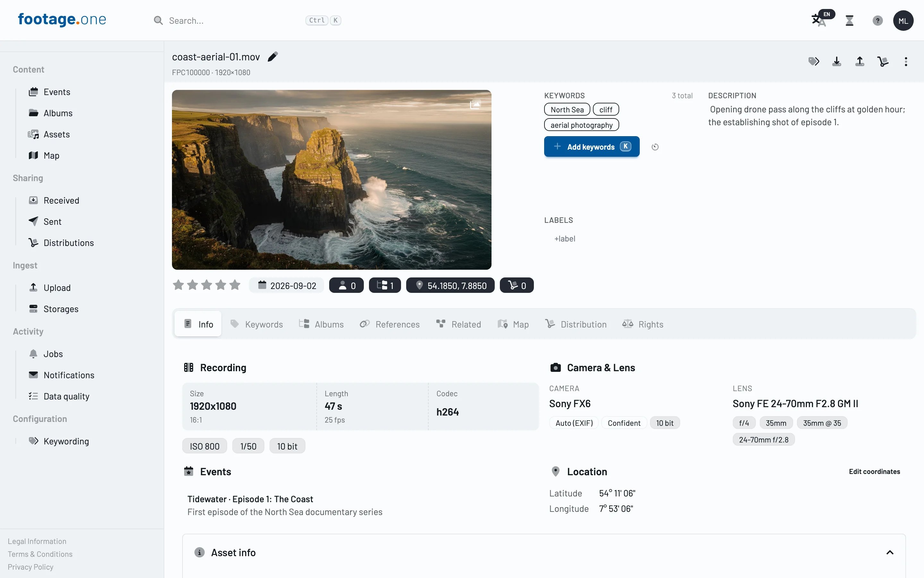Click the +label button
Viewport: 924px width, 578px height.
pos(565,239)
